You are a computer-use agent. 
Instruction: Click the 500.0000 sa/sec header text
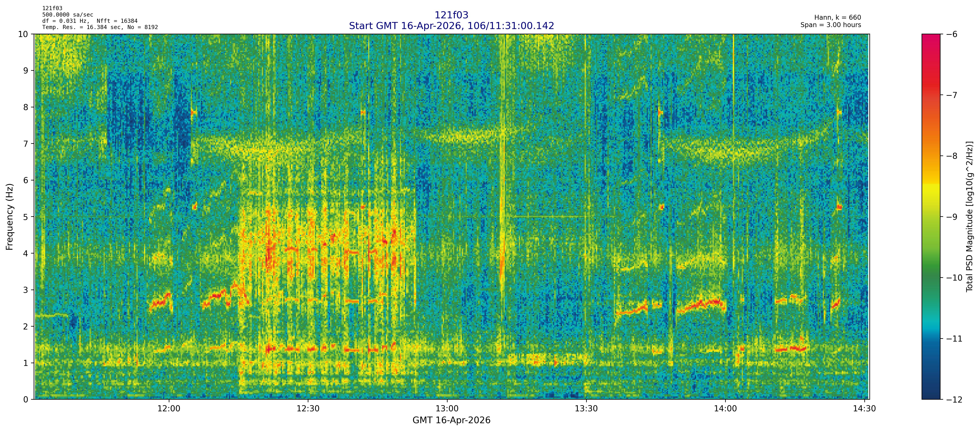tap(67, 15)
